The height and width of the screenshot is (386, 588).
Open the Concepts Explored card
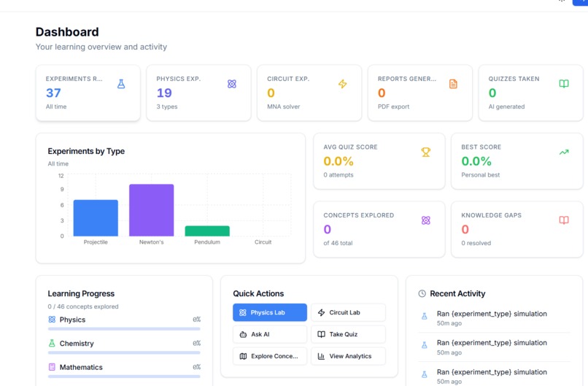pyautogui.click(x=379, y=229)
